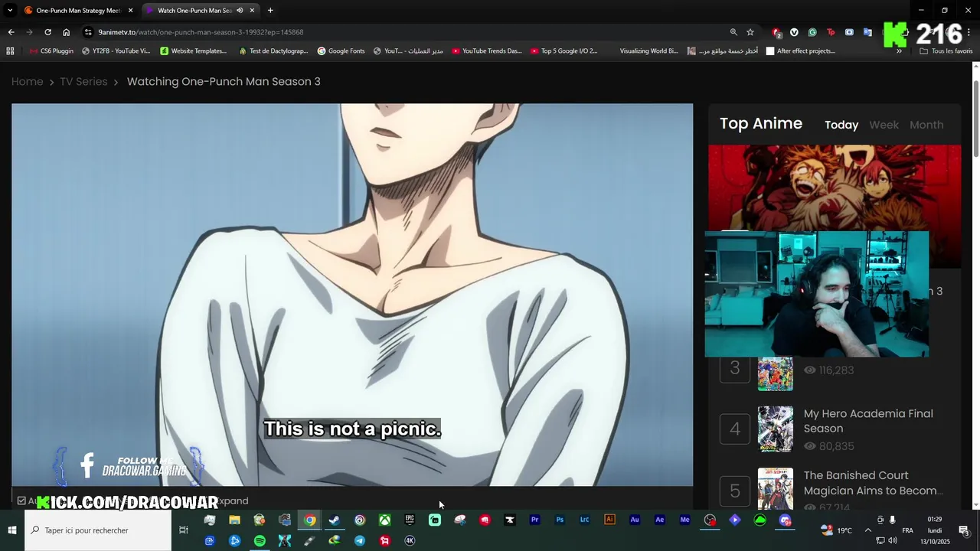Image resolution: width=980 pixels, height=551 pixels.
Task: Open Task View on taskbar
Action: point(184,530)
